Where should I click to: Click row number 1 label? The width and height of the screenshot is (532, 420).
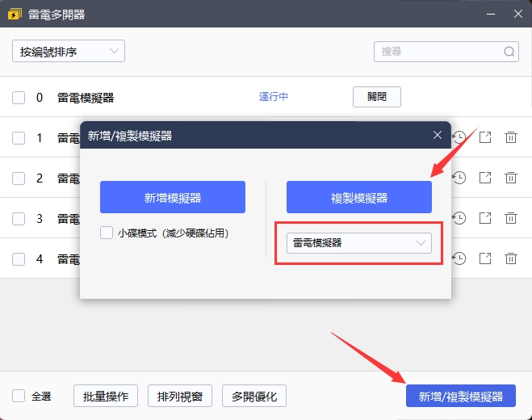(x=40, y=138)
